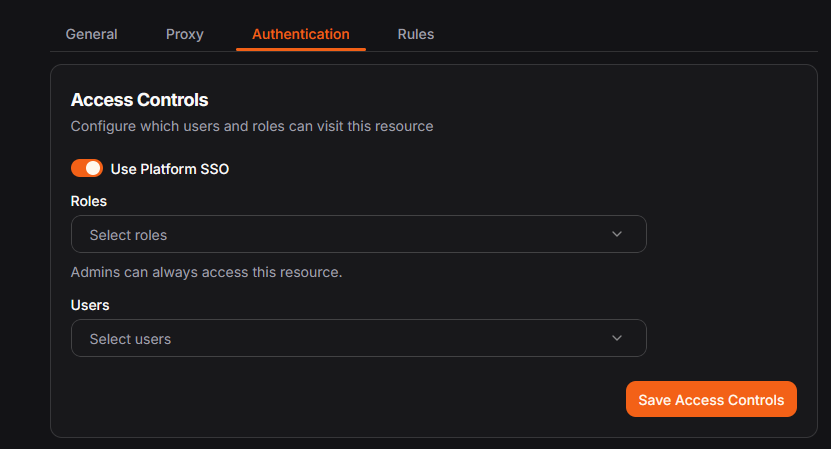831x449 pixels.
Task: Click the 'Admins can always access' note
Action: 206,271
